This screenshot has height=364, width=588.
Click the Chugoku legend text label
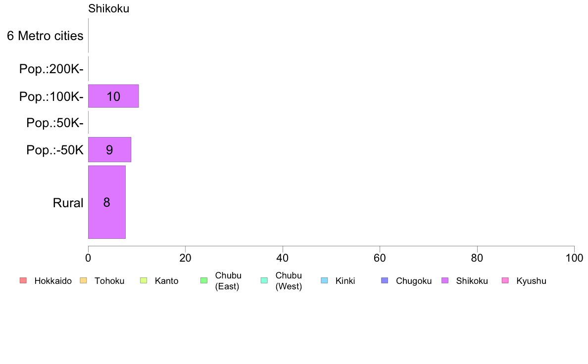[414, 281]
